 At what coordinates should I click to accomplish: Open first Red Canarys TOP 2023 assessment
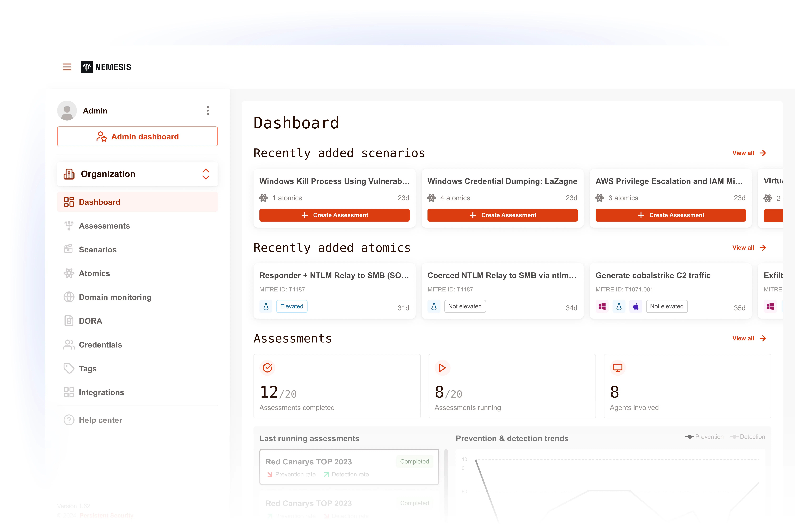click(x=349, y=467)
